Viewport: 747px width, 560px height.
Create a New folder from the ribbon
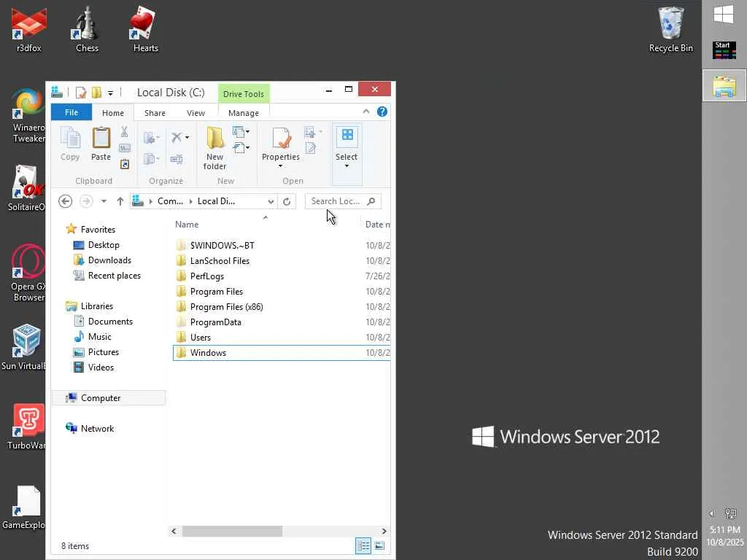[215, 149]
